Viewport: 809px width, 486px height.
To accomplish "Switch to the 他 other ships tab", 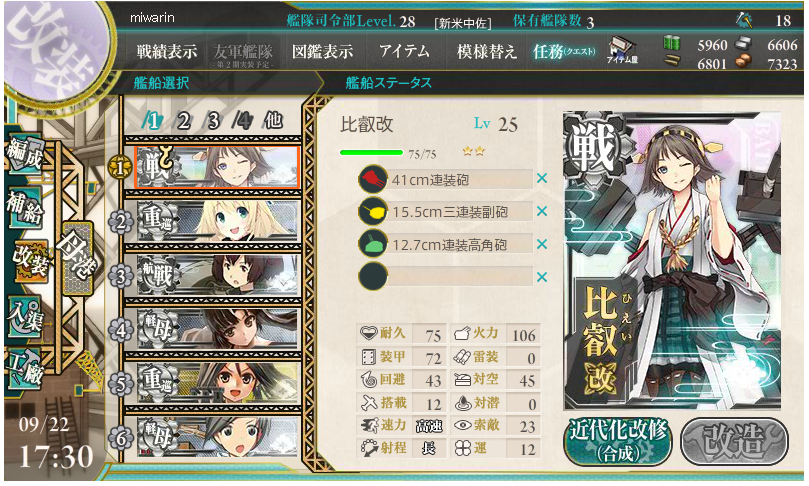I will [273, 121].
